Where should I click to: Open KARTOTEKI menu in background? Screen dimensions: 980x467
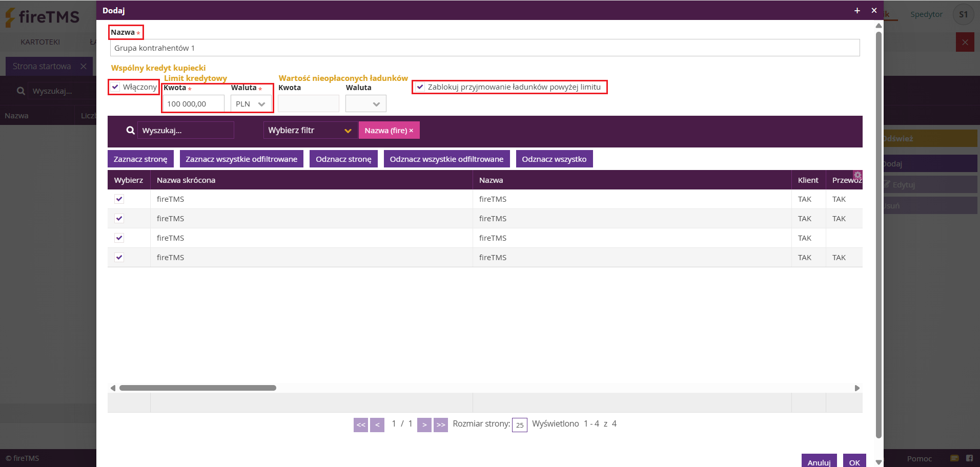[40, 42]
